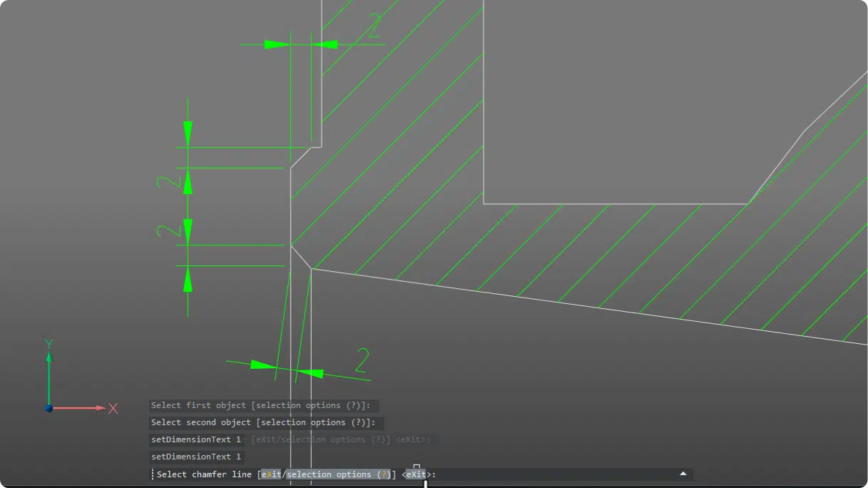Click the blue UCS origin point
This screenshot has width=868, height=488.
48,408
